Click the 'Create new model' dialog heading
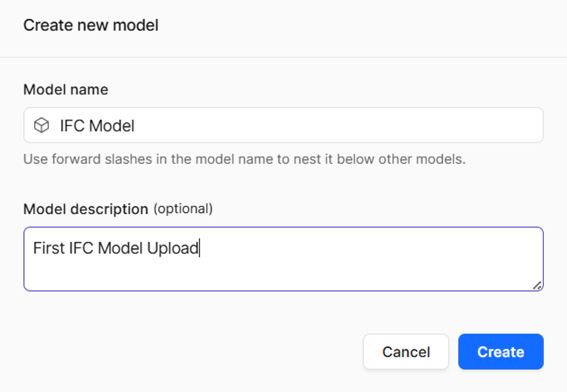 91,25
